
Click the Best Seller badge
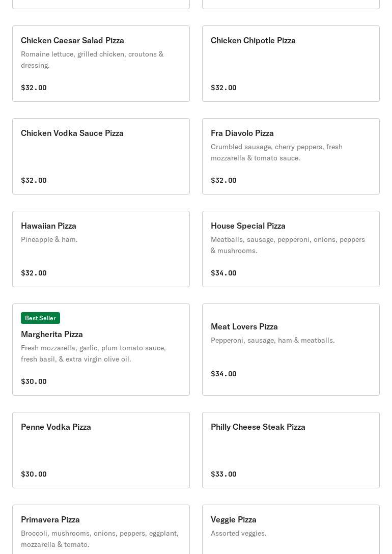point(40,318)
